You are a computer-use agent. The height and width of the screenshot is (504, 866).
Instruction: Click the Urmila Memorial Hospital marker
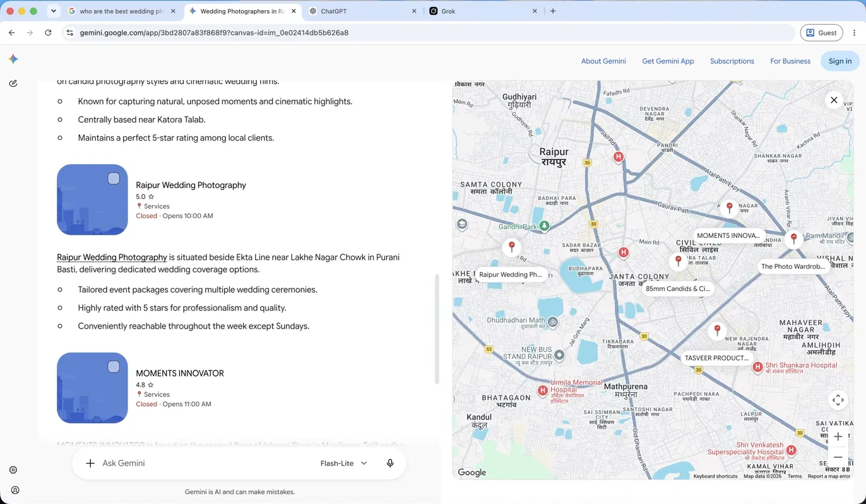542,391
